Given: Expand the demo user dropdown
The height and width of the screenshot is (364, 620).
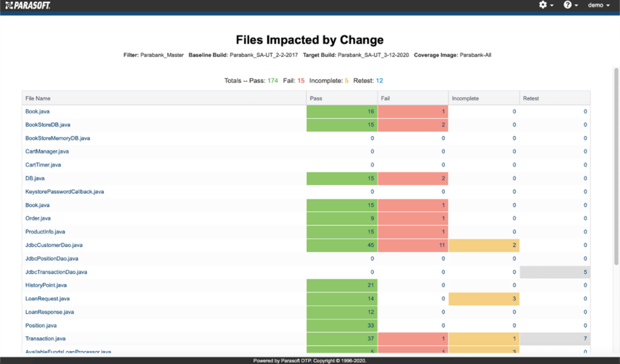Looking at the screenshot, I should (x=599, y=5).
